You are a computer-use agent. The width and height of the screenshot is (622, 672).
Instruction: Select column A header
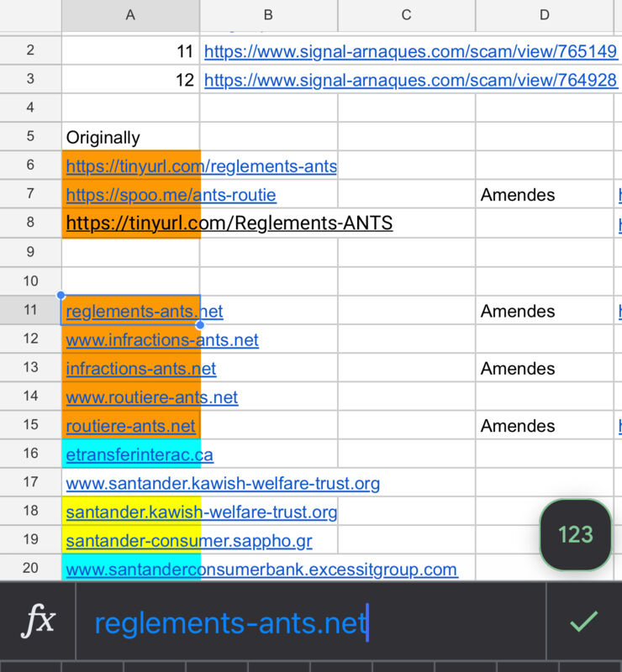(130, 15)
